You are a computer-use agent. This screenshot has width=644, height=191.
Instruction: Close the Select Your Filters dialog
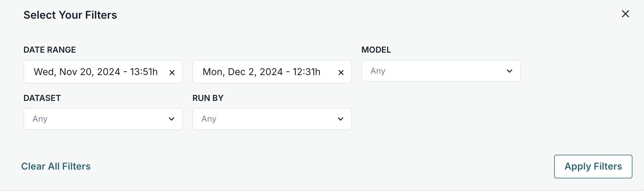click(x=625, y=14)
